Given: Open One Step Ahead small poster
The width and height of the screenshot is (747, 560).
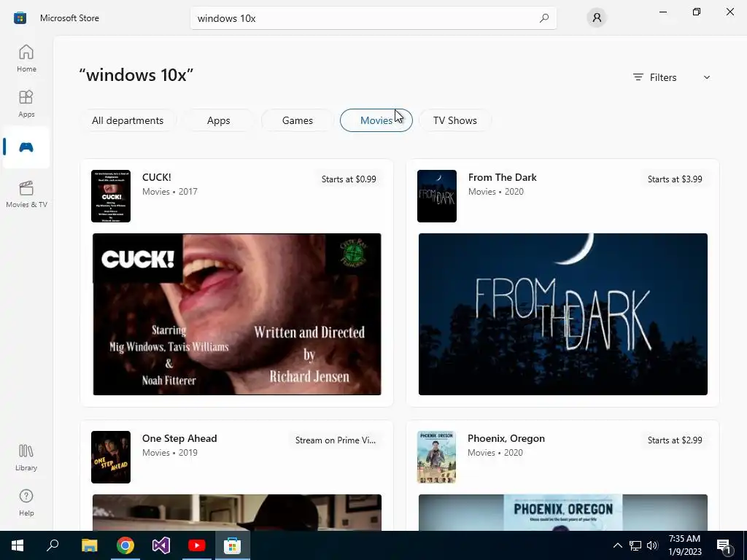Looking at the screenshot, I should pyautogui.click(x=111, y=457).
